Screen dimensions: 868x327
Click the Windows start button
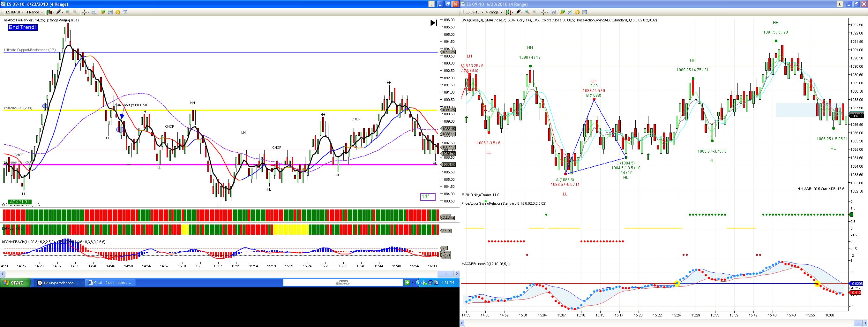point(15,283)
